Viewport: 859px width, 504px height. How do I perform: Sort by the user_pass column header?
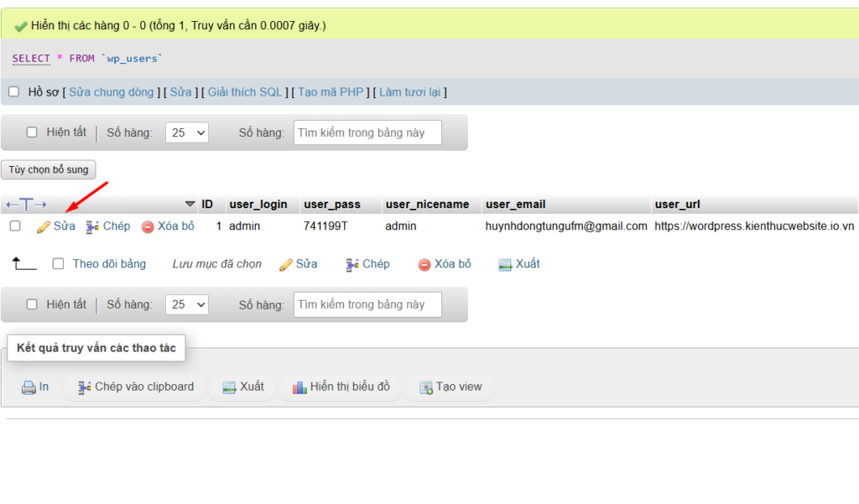332,205
